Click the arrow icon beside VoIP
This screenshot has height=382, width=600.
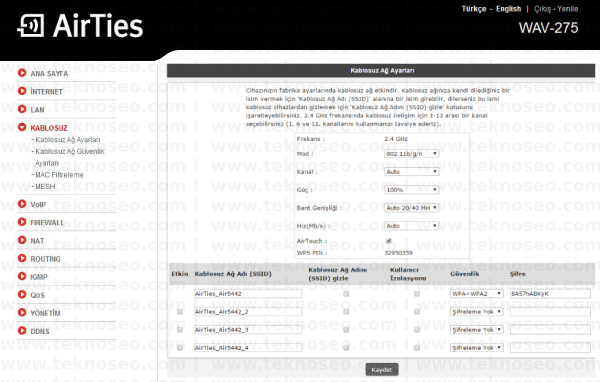[x=22, y=204]
